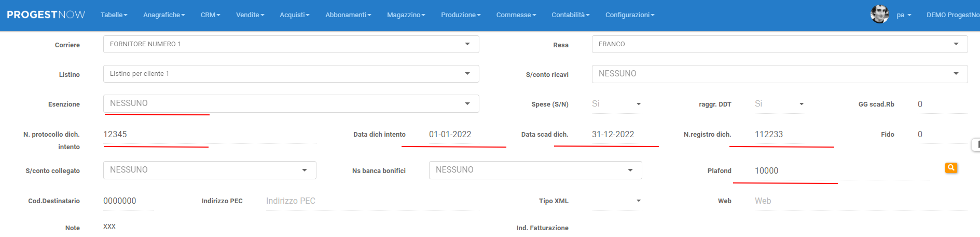The width and height of the screenshot is (980, 237).
Task: Click the ProgestNow logo
Action: tap(46, 15)
